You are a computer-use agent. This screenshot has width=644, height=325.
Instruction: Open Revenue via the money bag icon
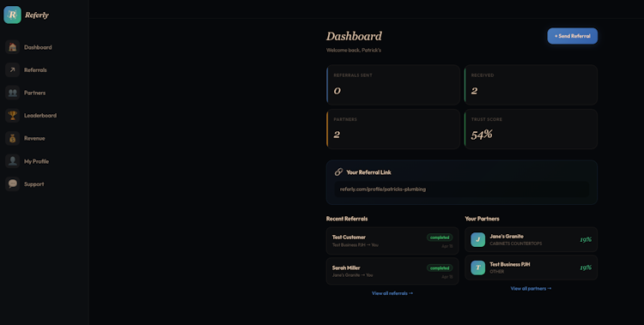[x=13, y=138]
